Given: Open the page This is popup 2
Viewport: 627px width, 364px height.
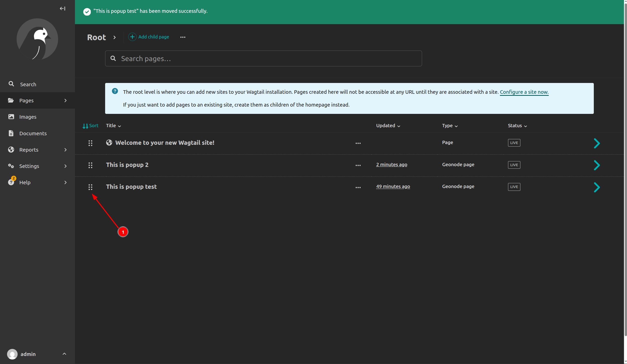Looking at the screenshot, I should coord(127,165).
